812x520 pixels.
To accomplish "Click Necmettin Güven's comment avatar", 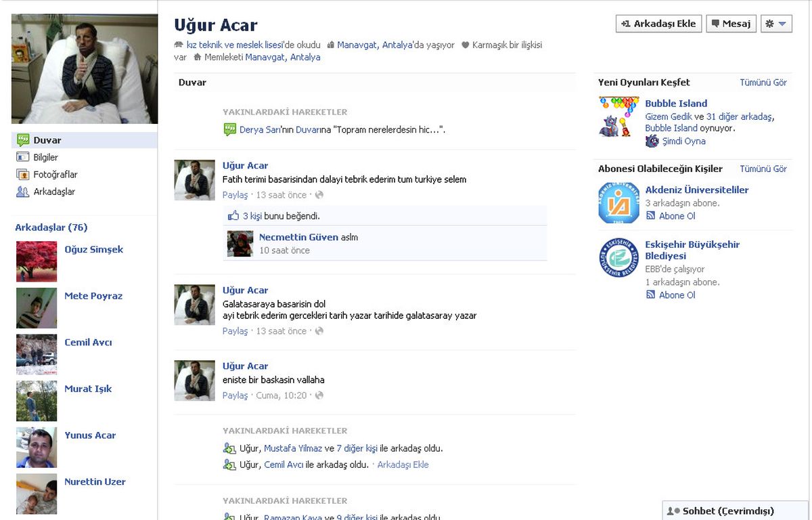I will (240, 244).
